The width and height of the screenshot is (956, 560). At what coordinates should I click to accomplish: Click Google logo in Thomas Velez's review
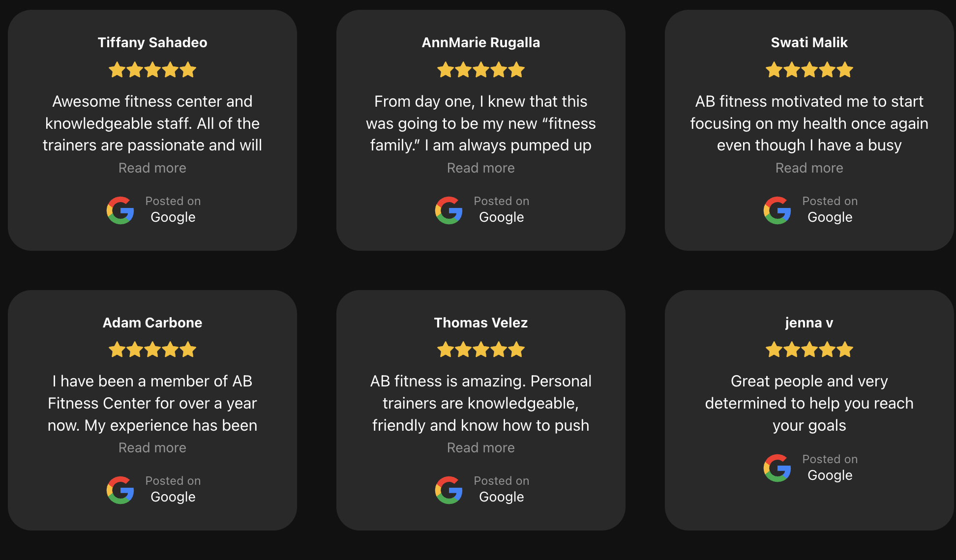pyautogui.click(x=449, y=490)
